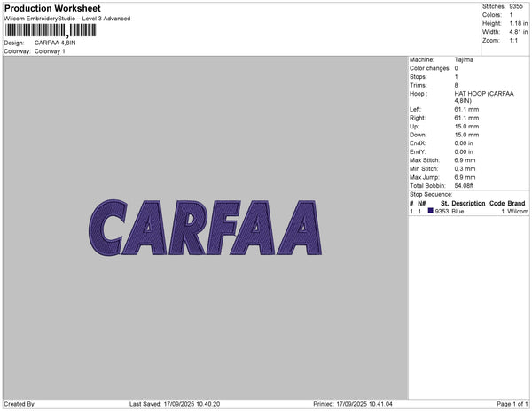Click the stop sequence stitch count '9353'
The width and height of the screenshot is (532, 411).
(442, 212)
